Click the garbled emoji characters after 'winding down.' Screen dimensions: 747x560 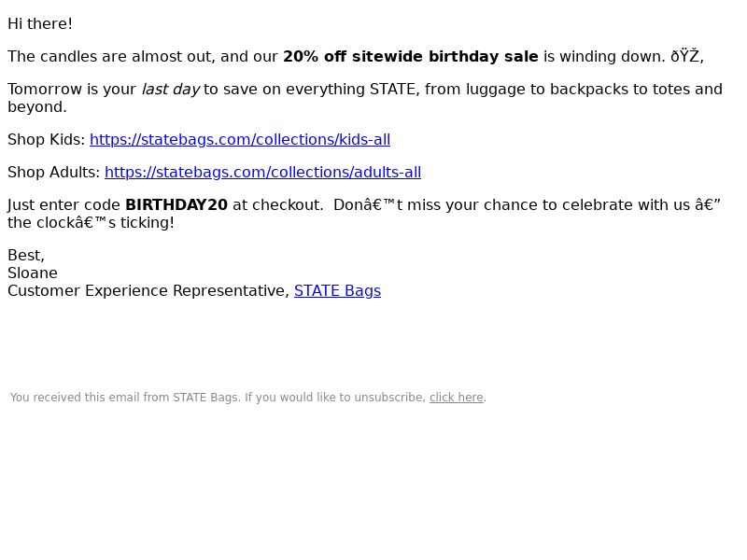coord(687,57)
